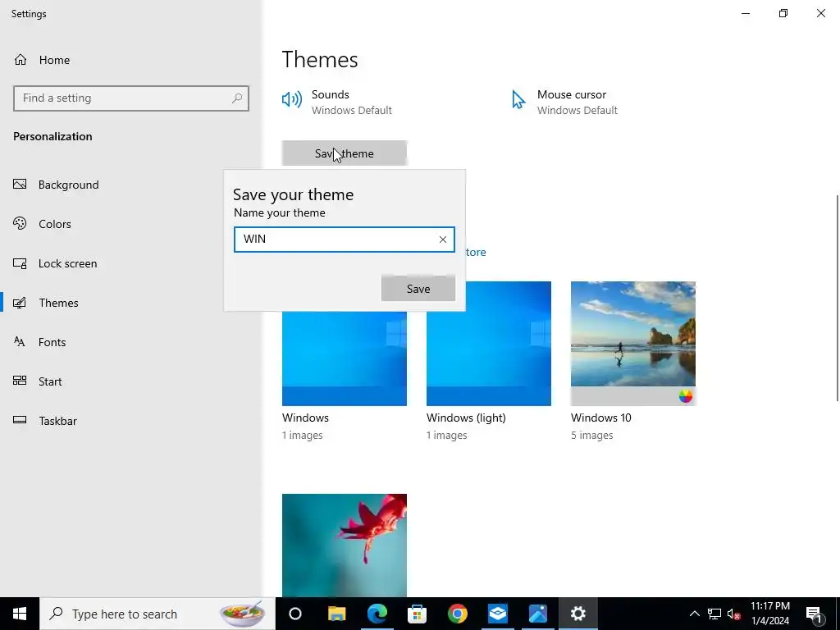Click the Settings gear on taskbar
840x630 pixels.
(578, 614)
